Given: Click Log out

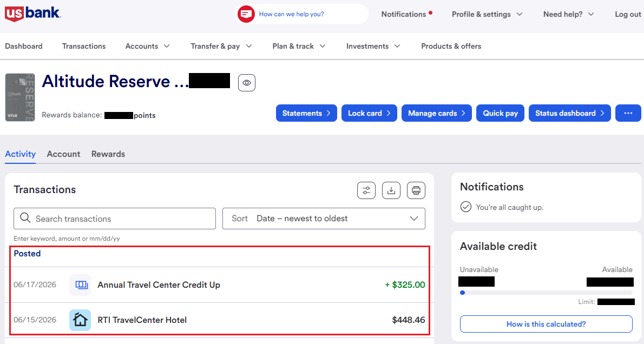Looking at the screenshot, I should click(628, 14).
